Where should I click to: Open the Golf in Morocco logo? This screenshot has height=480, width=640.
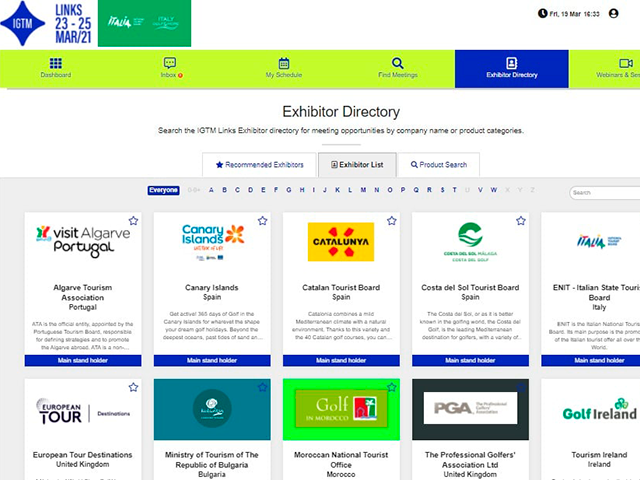pos(341,409)
